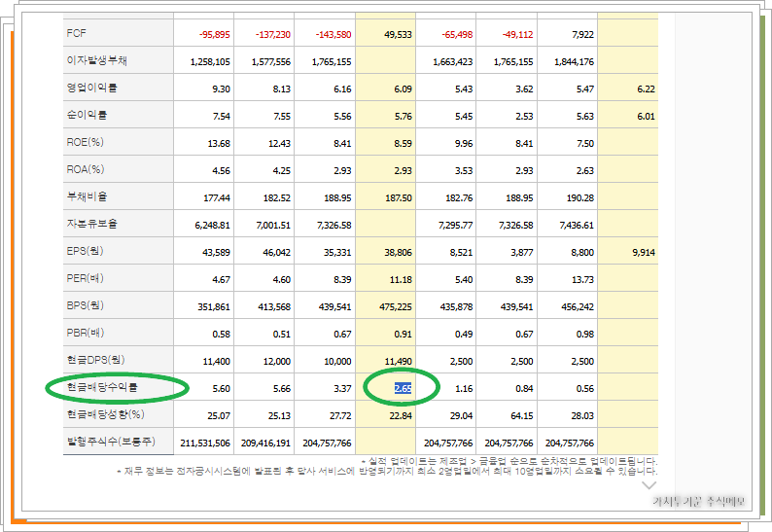Select the debt ratio value 177.44

(217, 198)
